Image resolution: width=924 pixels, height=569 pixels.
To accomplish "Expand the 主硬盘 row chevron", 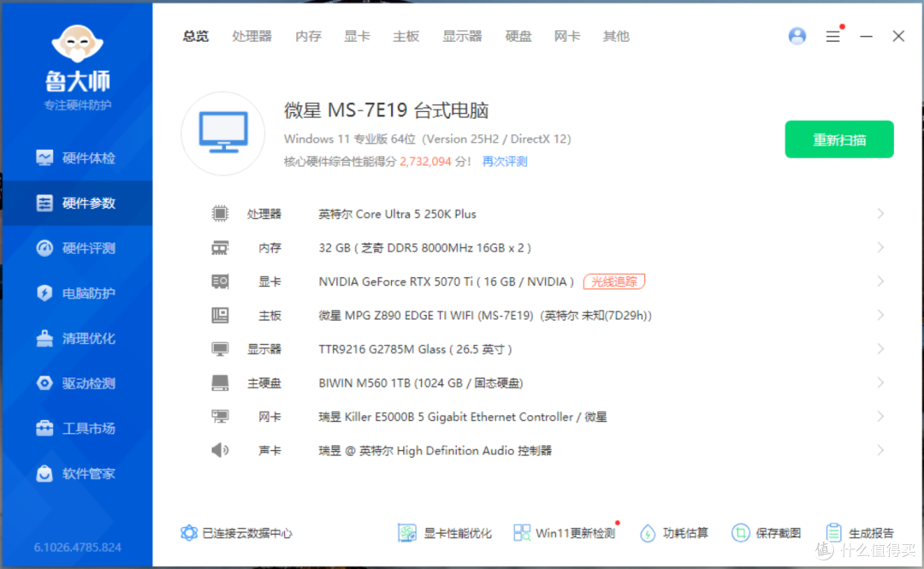I will point(880,383).
